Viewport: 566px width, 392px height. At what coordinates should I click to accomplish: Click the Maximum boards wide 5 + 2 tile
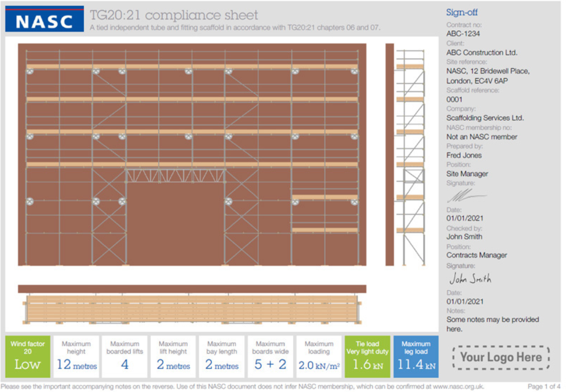tap(270, 357)
